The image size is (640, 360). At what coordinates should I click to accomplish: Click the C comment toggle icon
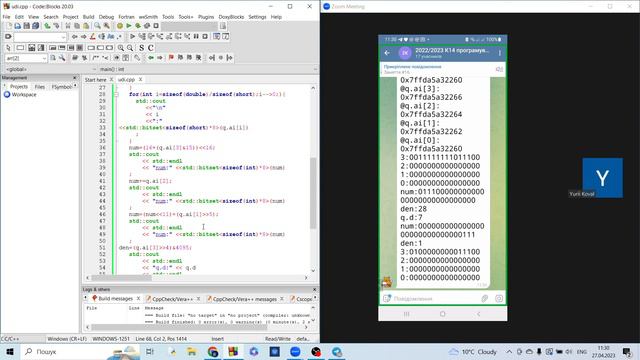pos(151,48)
